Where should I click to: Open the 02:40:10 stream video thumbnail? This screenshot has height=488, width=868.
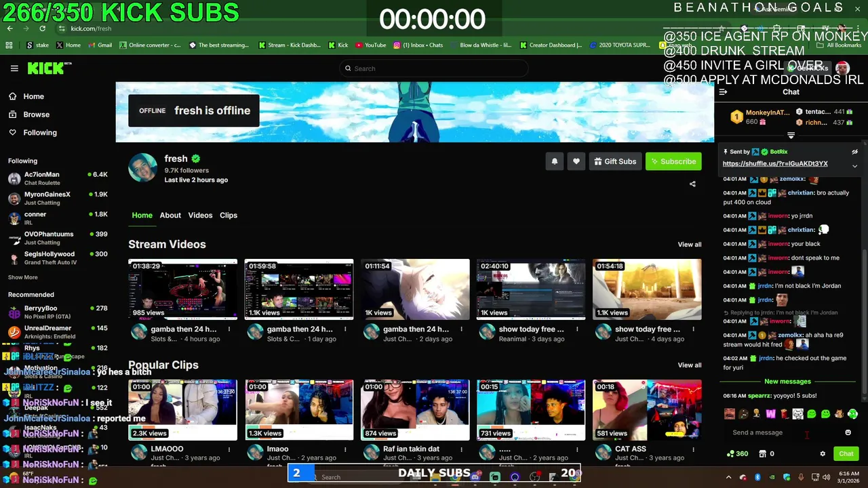pyautogui.click(x=531, y=289)
